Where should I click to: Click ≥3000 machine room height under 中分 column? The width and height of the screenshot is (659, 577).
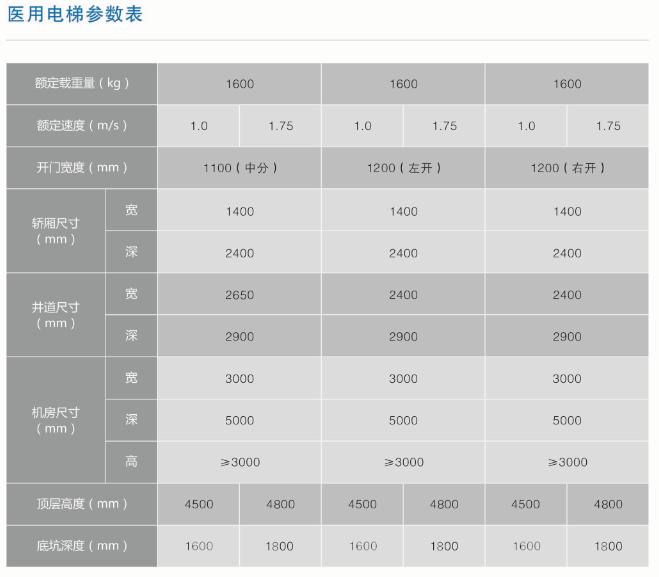click(239, 462)
